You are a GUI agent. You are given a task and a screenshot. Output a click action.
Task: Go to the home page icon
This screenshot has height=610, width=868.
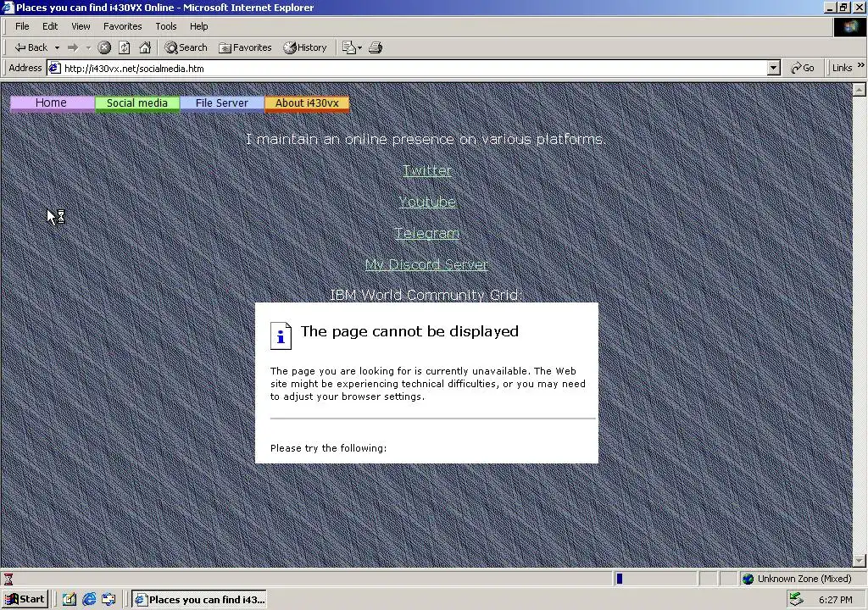[145, 47]
